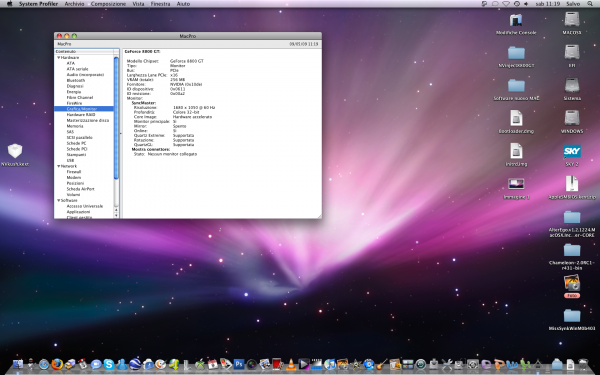Open Salvo user menu in menu bar

(573, 4)
